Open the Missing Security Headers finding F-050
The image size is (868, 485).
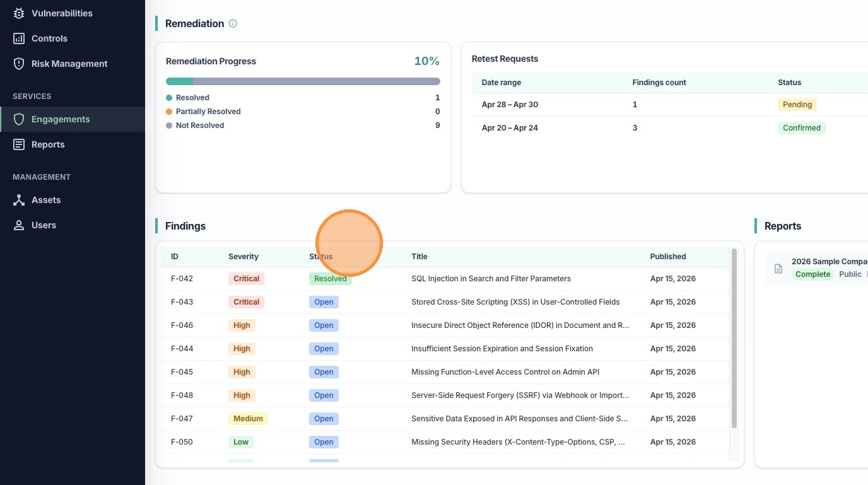click(x=517, y=442)
